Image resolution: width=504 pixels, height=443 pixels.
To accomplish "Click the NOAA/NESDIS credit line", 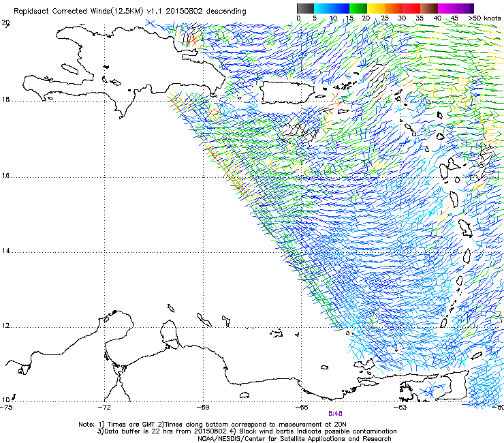I will 294,439.
